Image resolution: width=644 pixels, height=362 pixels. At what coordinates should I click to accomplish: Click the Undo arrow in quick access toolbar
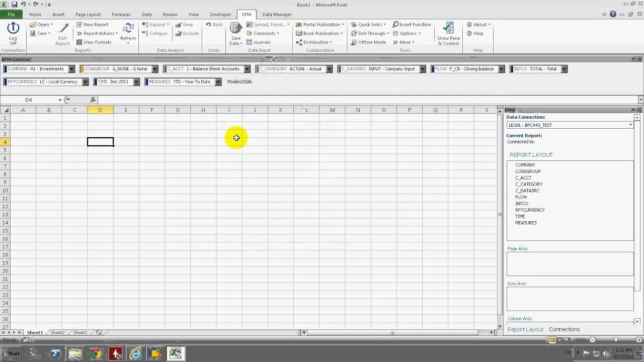pos(23,4)
